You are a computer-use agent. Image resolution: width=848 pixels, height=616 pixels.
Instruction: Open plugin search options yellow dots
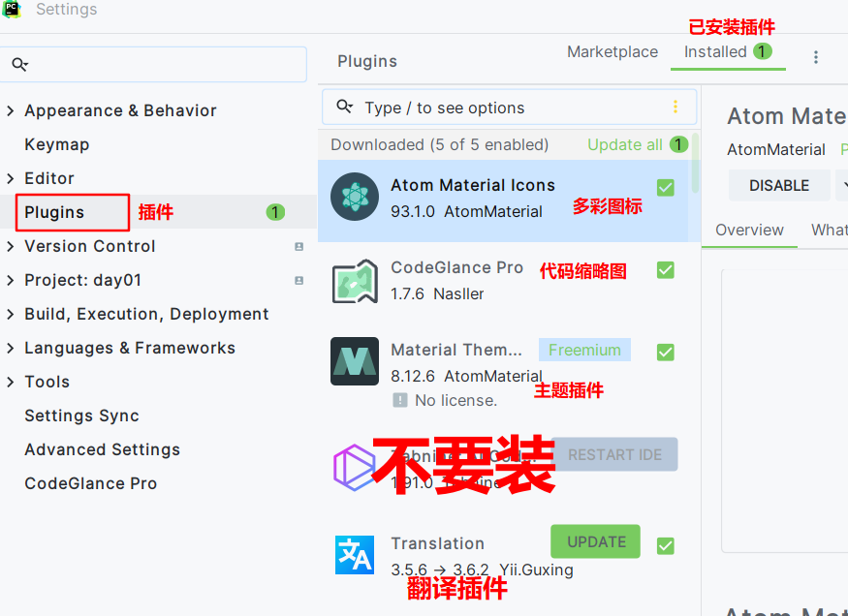tap(675, 107)
